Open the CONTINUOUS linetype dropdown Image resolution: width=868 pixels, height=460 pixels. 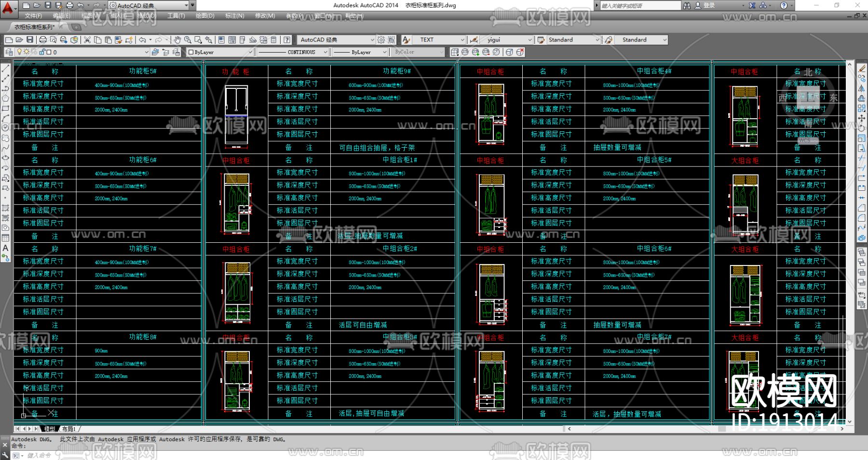(325, 52)
